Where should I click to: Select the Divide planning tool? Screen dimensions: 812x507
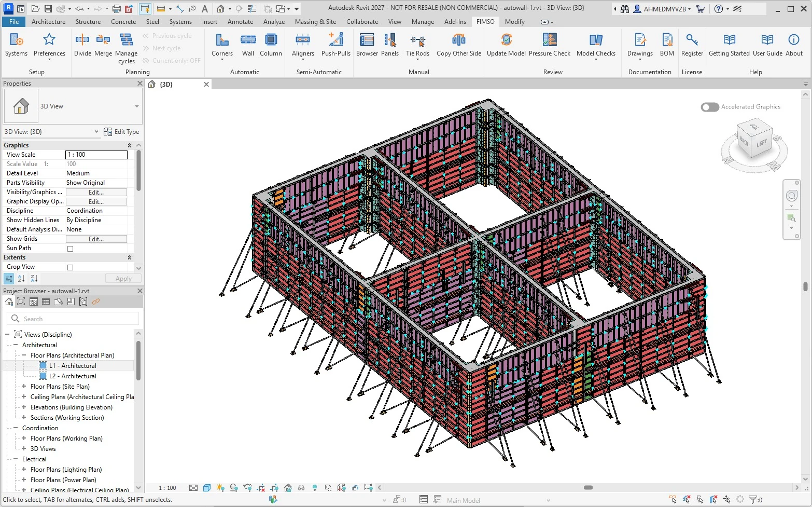click(82, 45)
